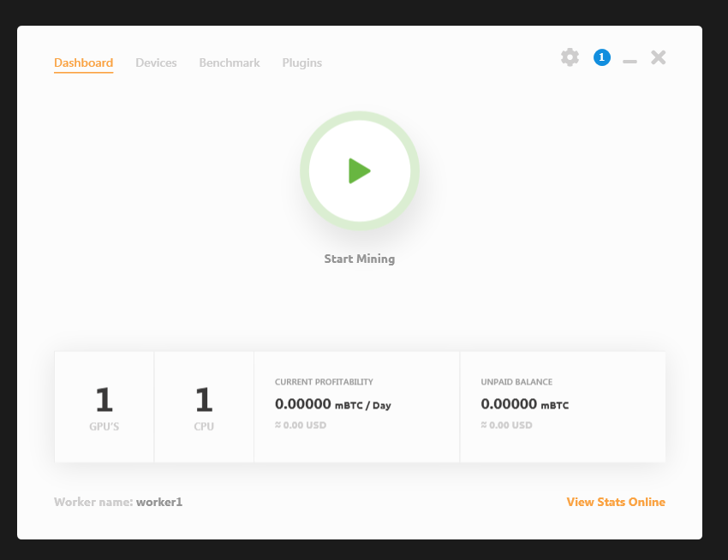Screen dimensions: 728x560
Task: Open the Benchmark tab
Action: pos(230,63)
